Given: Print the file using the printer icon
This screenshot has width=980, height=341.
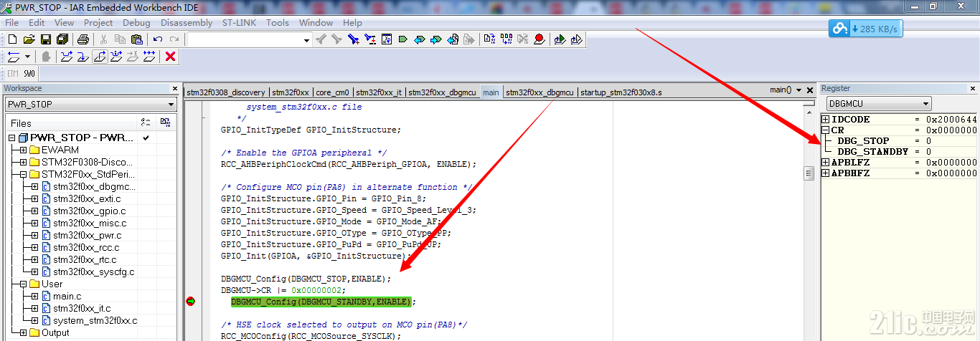Looking at the screenshot, I should click(83, 39).
